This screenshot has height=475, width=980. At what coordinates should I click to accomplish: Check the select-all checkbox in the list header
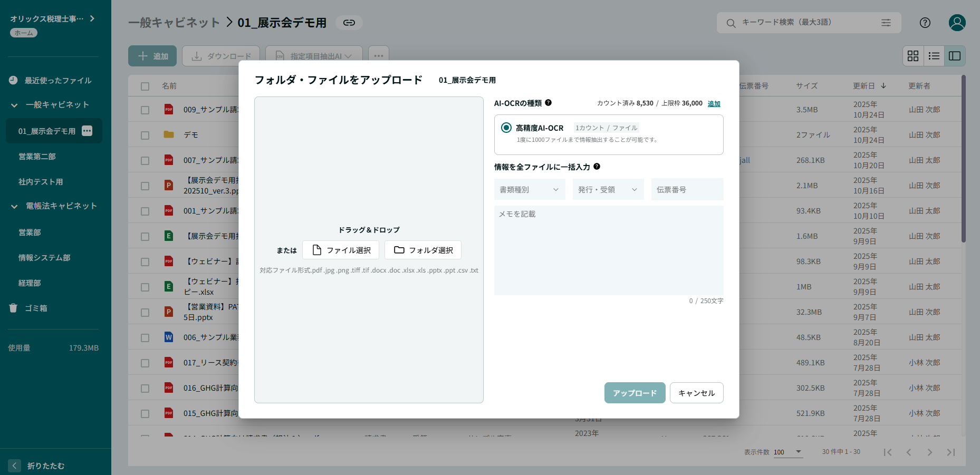click(145, 86)
